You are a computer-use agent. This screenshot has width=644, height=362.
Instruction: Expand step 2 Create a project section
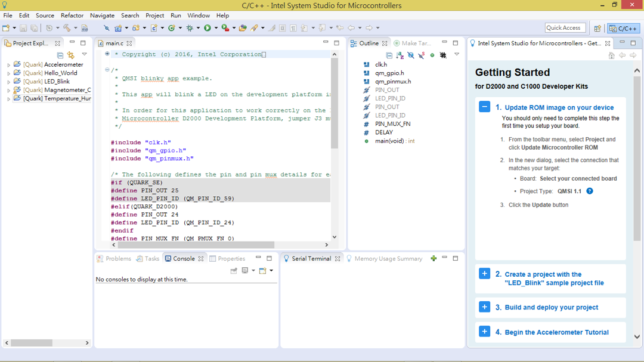coord(484,274)
